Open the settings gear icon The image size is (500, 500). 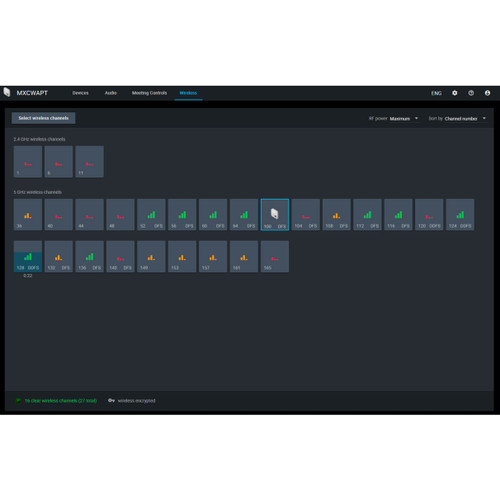(455, 93)
